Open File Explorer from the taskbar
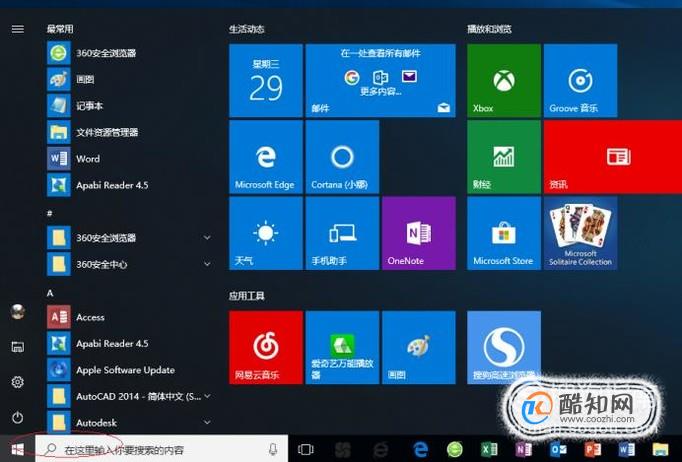 point(660,449)
